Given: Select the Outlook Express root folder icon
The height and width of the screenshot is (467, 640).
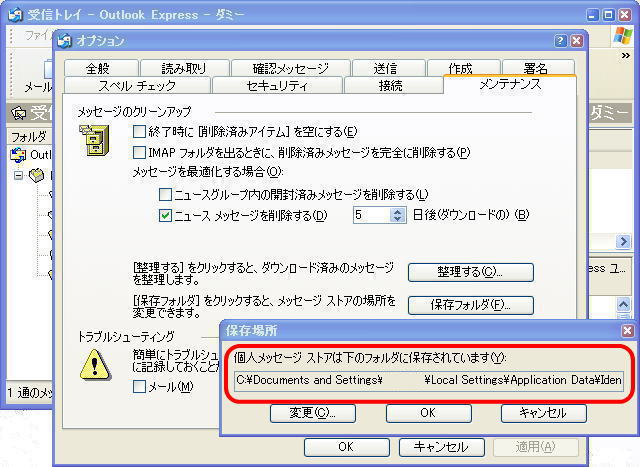Looking at the screenshot, I should coord(18,155).
